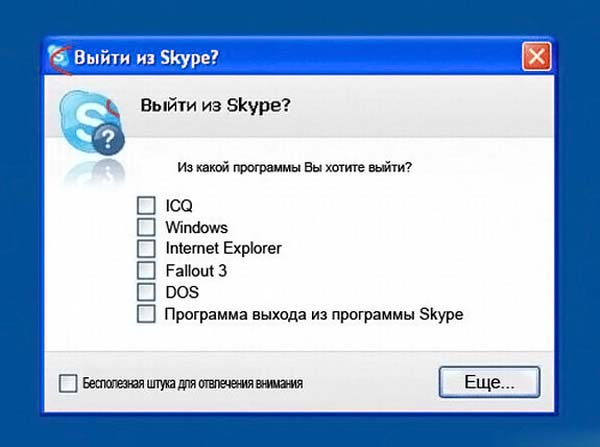Click the Internet Explorer option label
The height and width of the screenshot is (447, 600).
click(x=223, y=249)
